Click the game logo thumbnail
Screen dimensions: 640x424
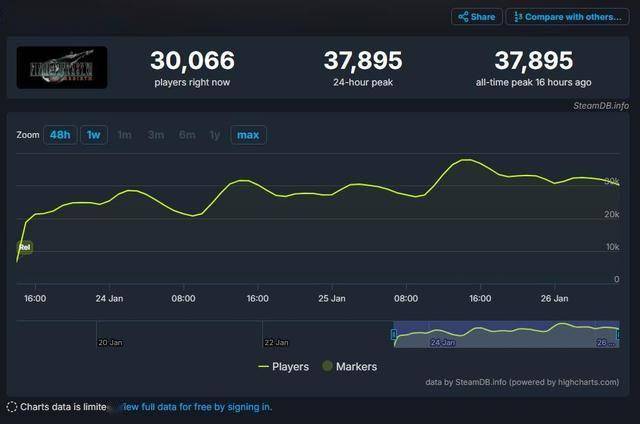(x=62, y=67)
